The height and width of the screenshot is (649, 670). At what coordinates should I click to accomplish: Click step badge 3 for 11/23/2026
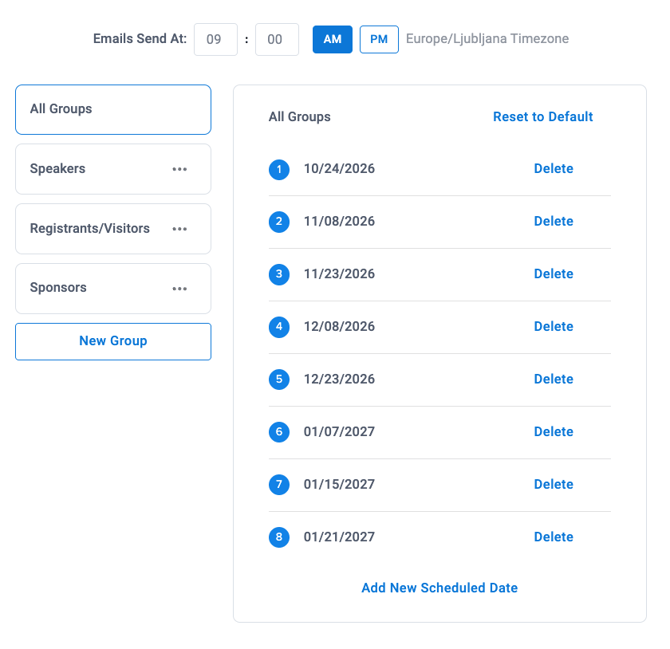pos(279,274)
